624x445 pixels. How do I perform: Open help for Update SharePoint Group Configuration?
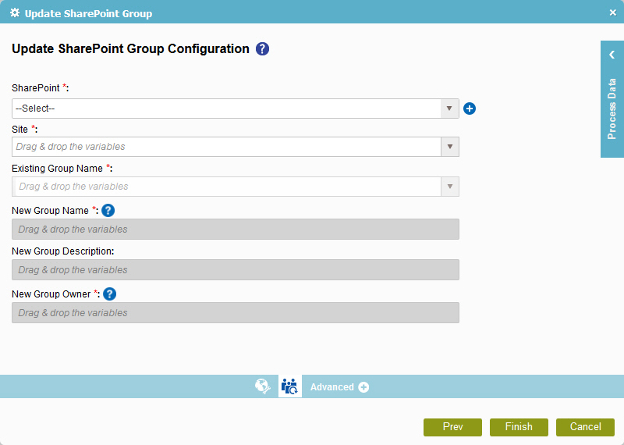tap(262, 49)
